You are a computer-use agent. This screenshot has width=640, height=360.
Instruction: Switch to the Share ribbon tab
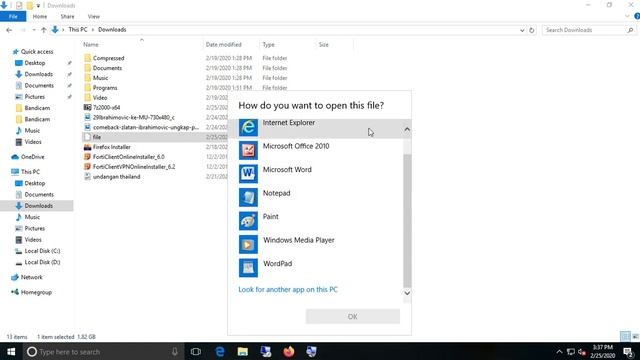pyautogui.click(x=67, y=16)
